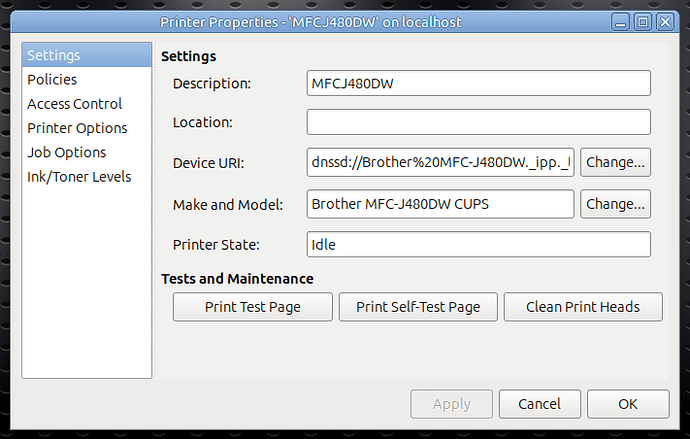Viewport: 690px width, 439px height.
Task: Print a self-test page
Action: [x=418, y=307]
